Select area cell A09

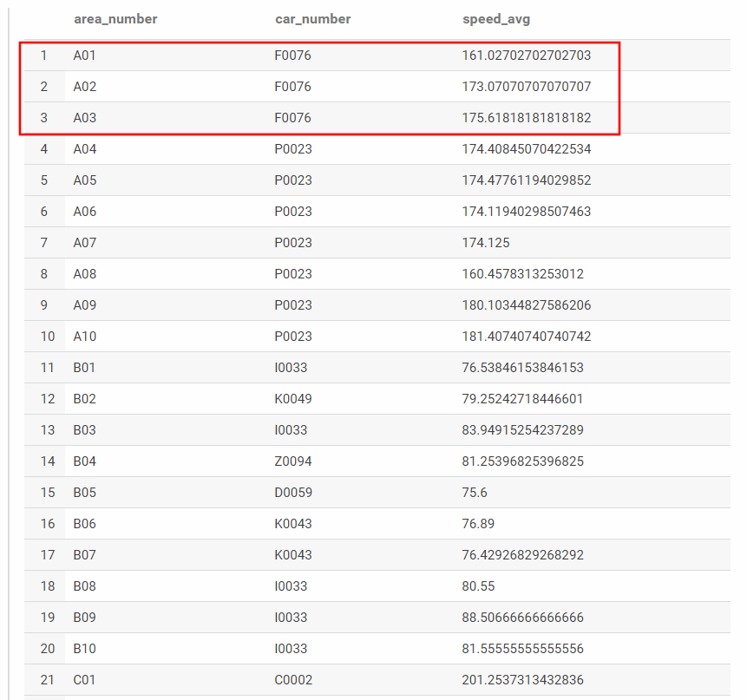[x=85, y=305]
